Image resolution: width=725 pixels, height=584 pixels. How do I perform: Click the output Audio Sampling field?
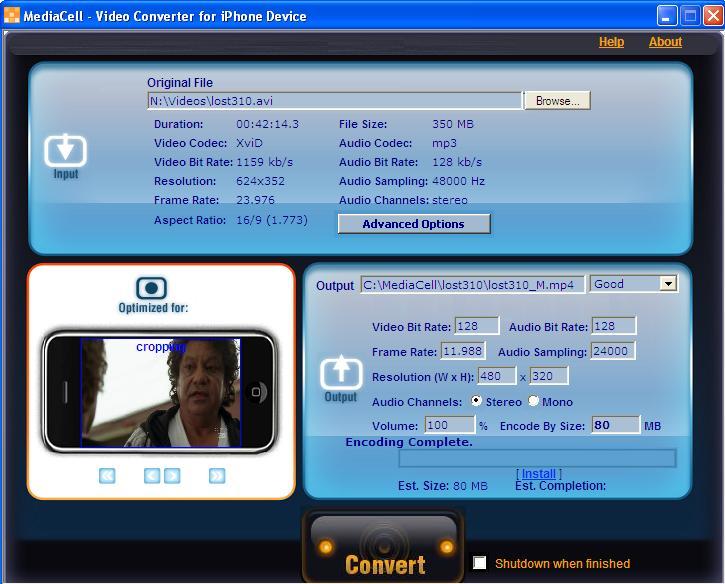pos(613,351)
